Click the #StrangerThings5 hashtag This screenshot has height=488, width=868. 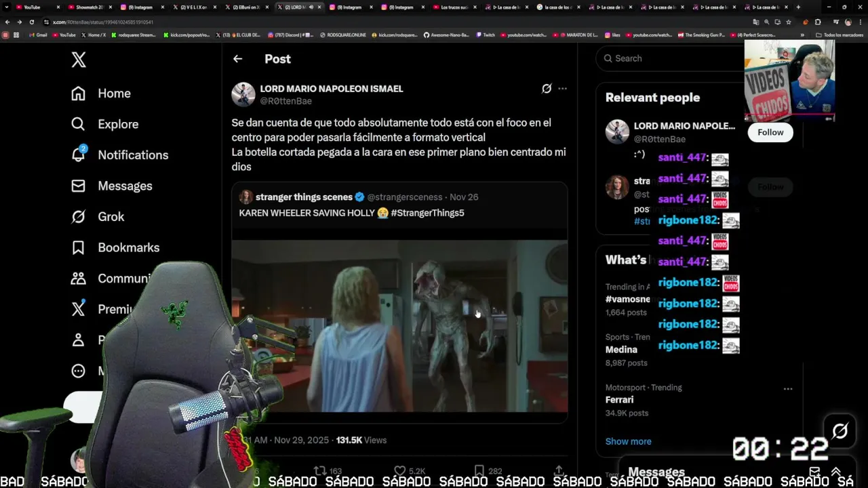tap(427, 213)
